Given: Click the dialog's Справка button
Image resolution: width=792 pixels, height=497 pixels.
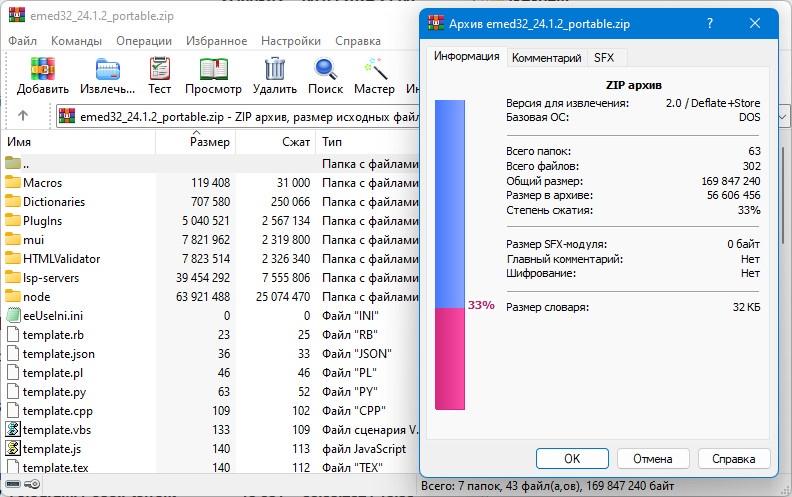Looking at the screenshot, I should click(x=733, y=459).
